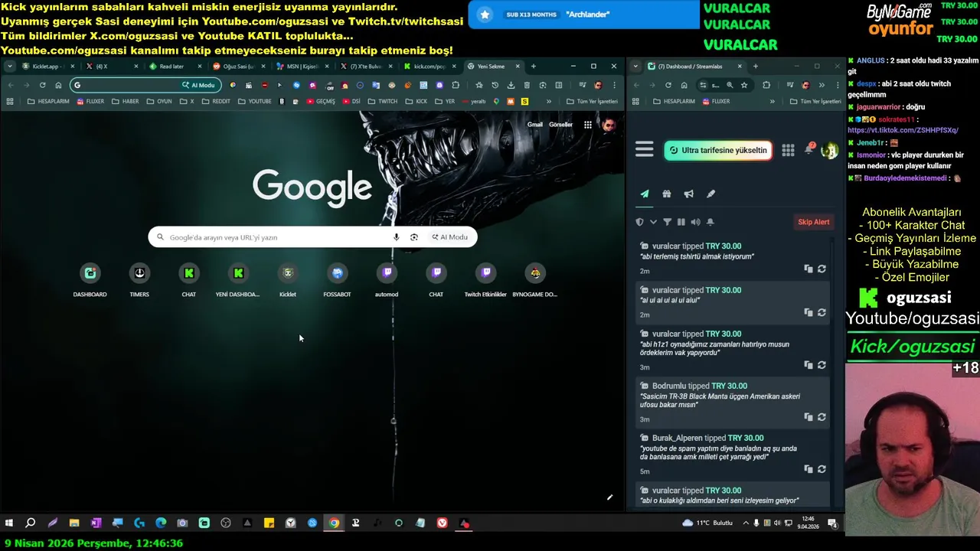
Task: Open the alert filter funnel icon
Action: 667,222
